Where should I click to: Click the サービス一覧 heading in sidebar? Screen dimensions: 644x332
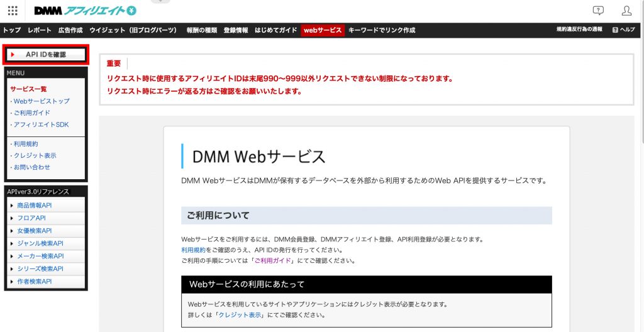pyautogui.click(x=29, y=89)
